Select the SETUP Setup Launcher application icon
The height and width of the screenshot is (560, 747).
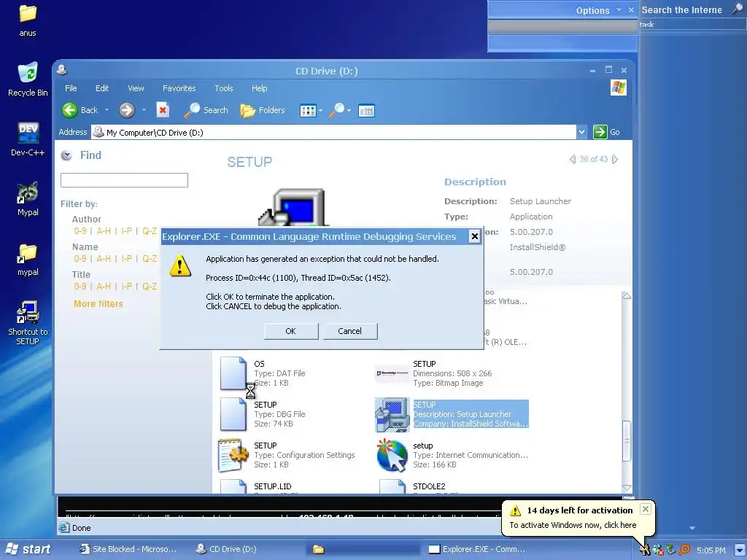[x=392, y=415]
